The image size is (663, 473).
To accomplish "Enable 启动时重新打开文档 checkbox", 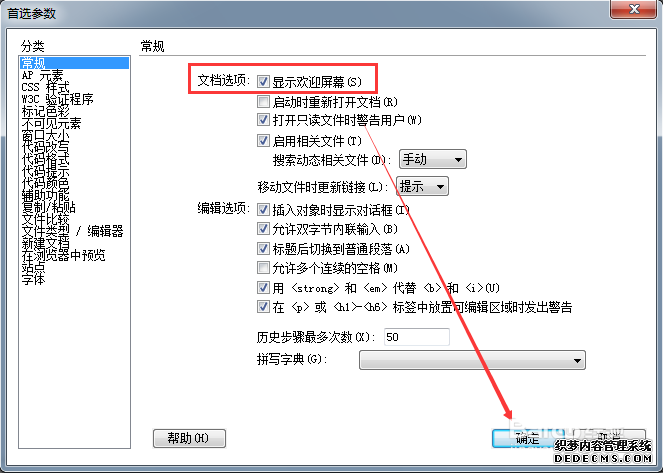I will pyautogui.click(x=263, y=101).
